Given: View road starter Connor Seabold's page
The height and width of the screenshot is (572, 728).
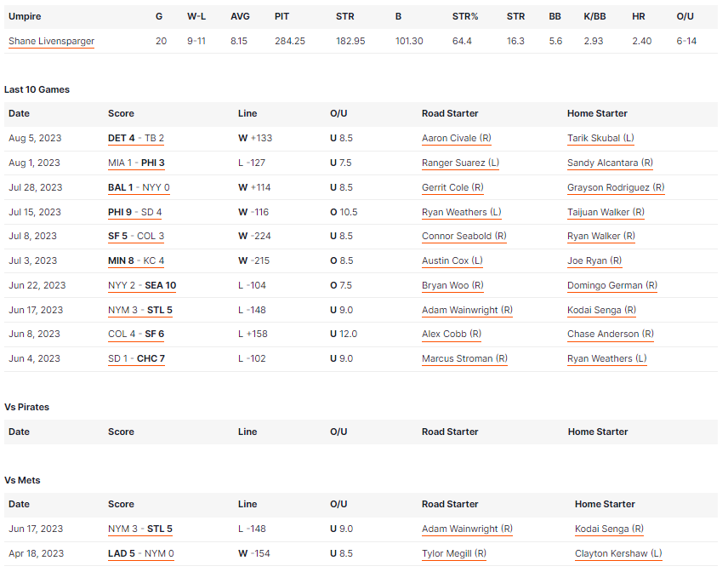Looking at the screenshot, I should (x=464, y=236).
